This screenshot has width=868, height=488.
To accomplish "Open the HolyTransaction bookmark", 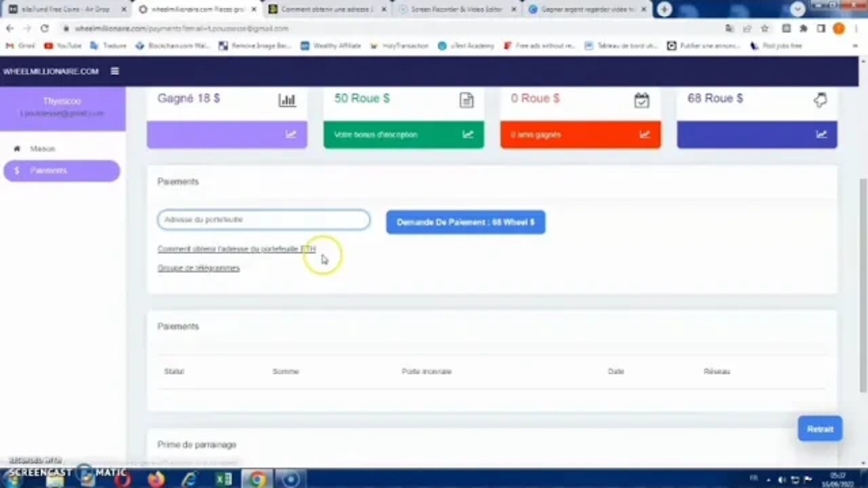I will [x=399, y=45].
